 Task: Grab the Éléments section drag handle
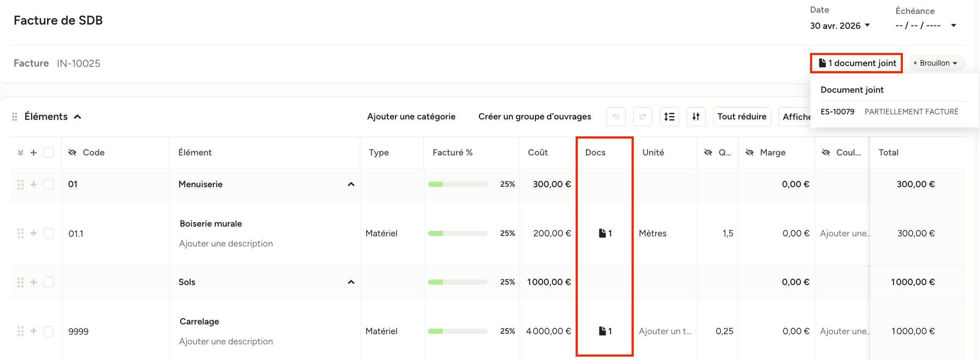(x=14, y=116)
